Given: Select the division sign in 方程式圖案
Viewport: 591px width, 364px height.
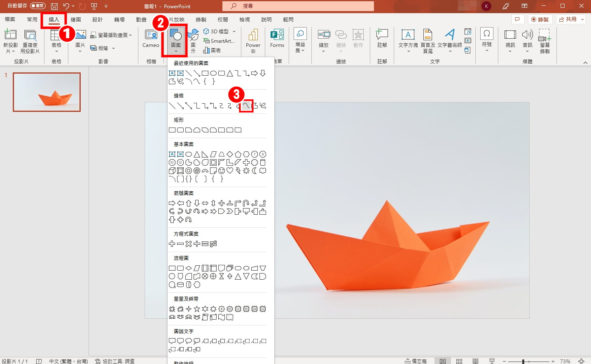Looking at the screenshot, I should 197,244.
